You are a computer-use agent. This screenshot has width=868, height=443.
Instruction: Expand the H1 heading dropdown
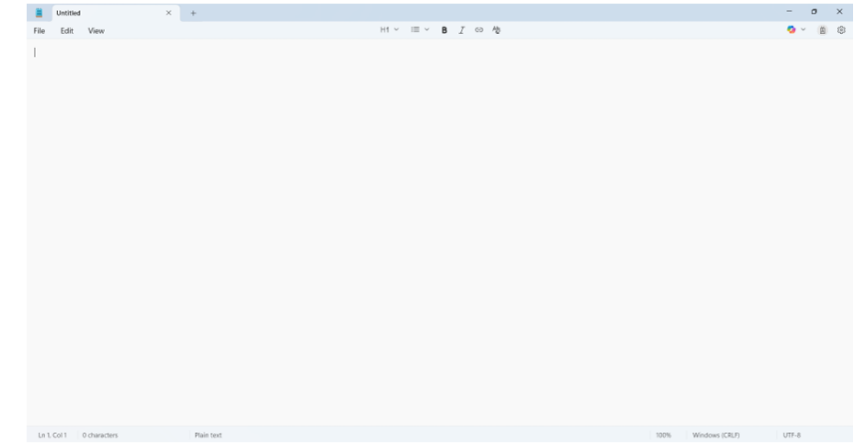[x=389, y=30]
